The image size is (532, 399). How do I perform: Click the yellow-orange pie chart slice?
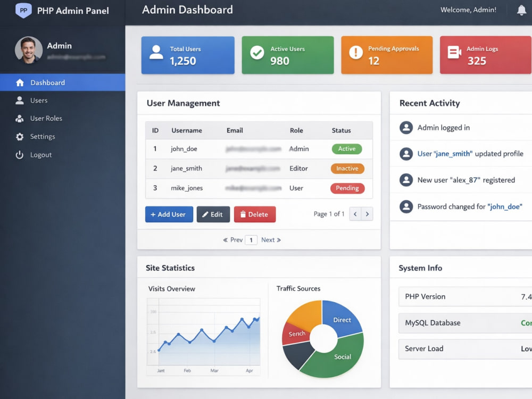tap(305, 315)
